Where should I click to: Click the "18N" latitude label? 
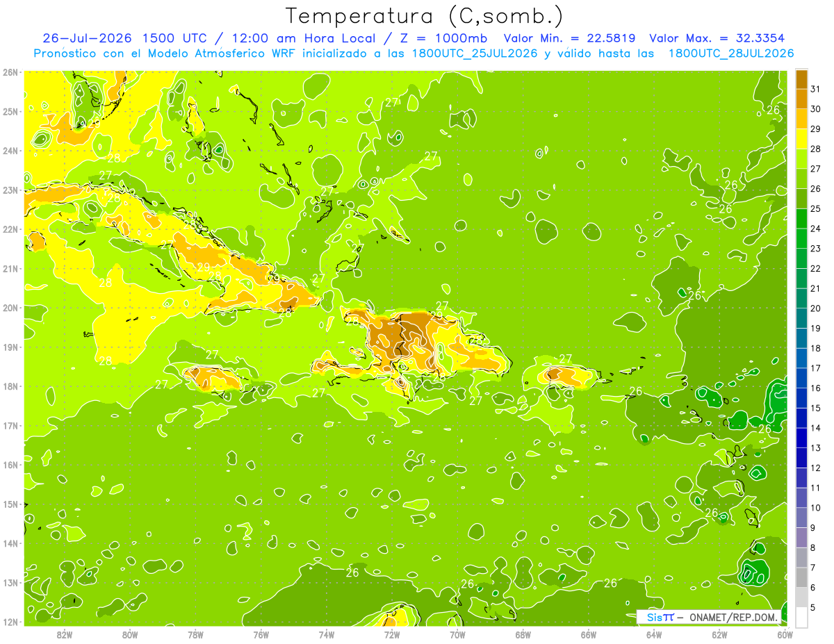tap(10, 386)
